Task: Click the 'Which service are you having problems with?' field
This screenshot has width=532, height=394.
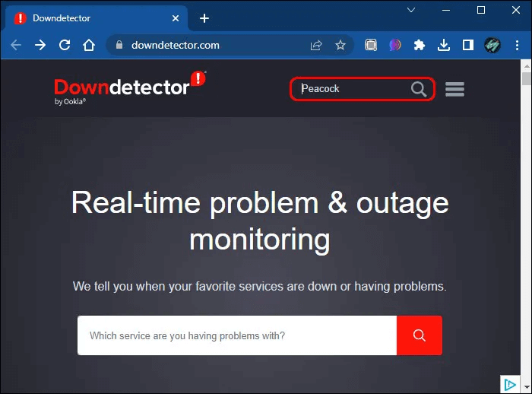Action: (x=237, y=335)
